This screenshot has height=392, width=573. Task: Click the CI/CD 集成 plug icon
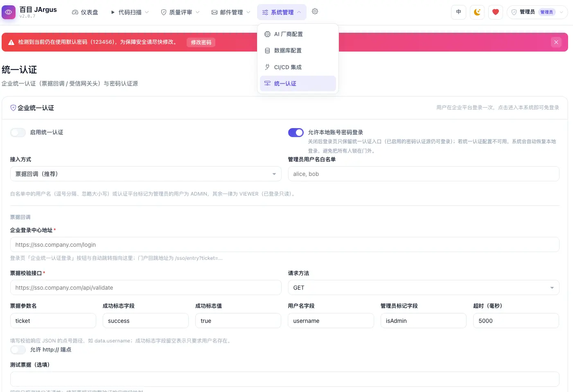(x=267, y=67)
